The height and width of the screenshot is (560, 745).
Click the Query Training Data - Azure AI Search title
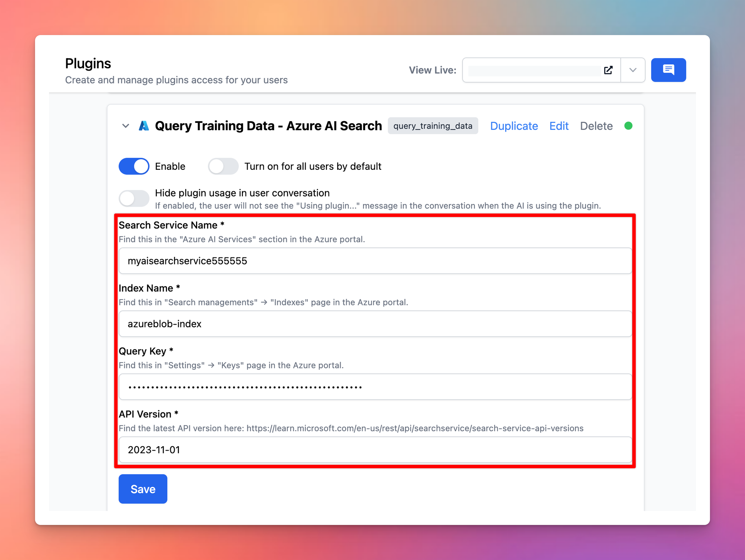tap(268, 126)
